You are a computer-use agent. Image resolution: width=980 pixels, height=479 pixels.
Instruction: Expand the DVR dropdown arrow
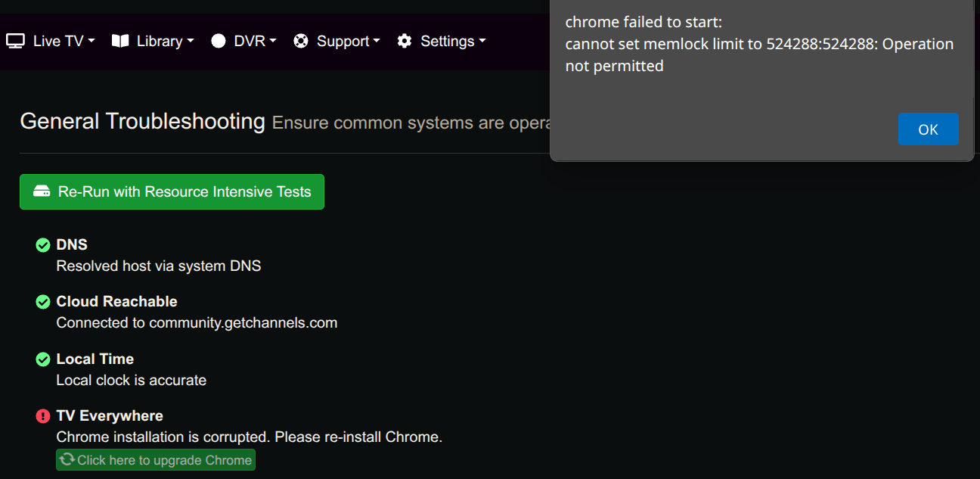pos(273,41)
